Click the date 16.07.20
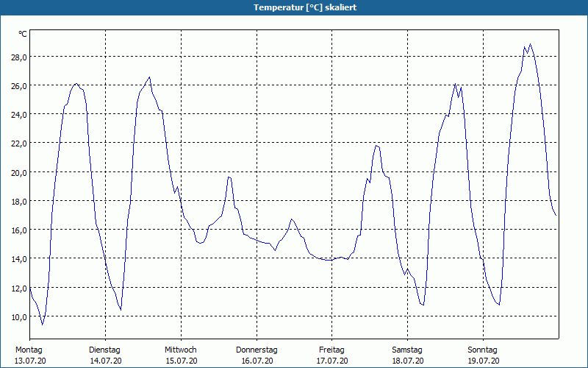The height and width of the screenshot is (368, 588). (x=257, y=361)
